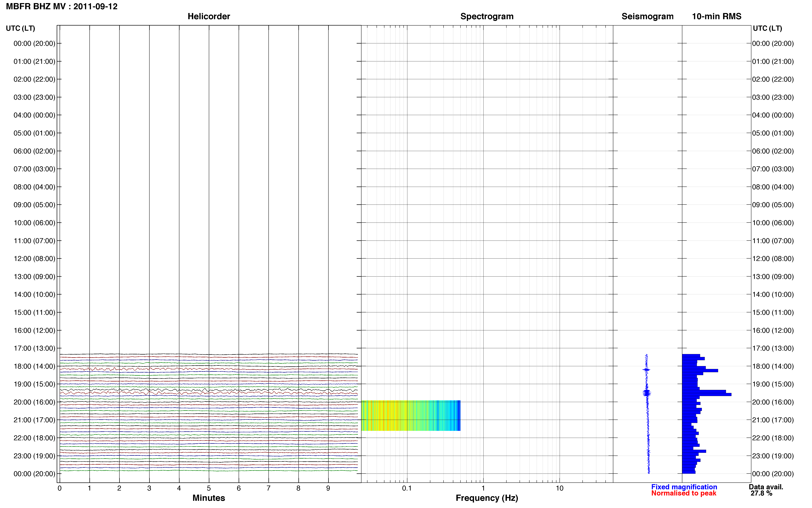812x508 pixels.
Task: Click the blue 'Fixed magnification' legend text
Action: click(x=684, y=487)
